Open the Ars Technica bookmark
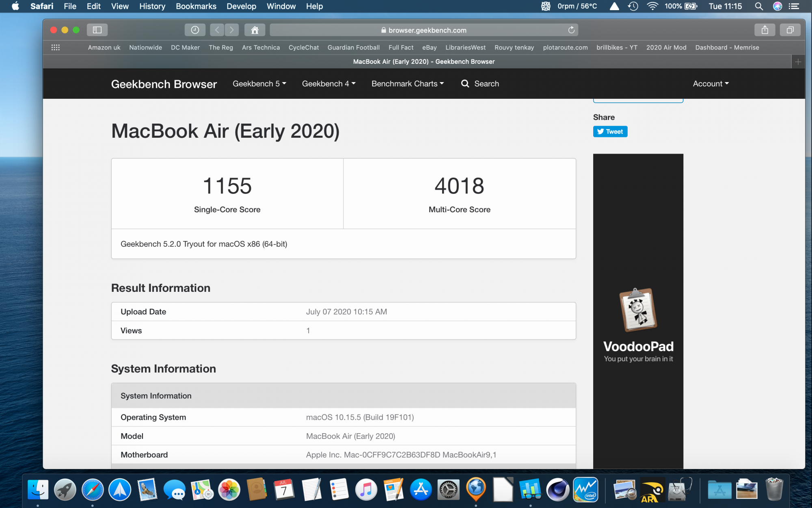The image size is (812, 508). tap(261, 48)
